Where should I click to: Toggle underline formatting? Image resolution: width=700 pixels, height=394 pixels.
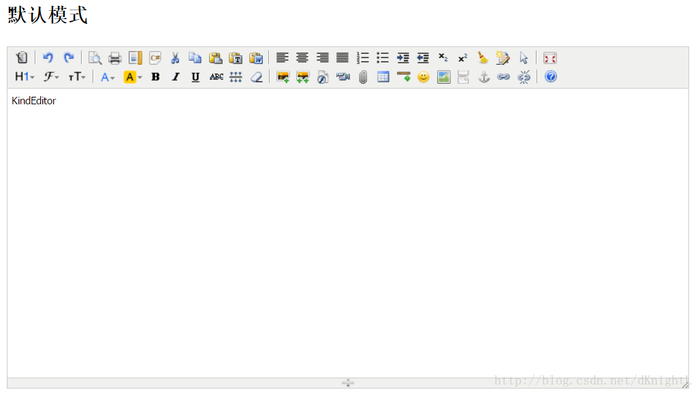[x=195, y=77]
